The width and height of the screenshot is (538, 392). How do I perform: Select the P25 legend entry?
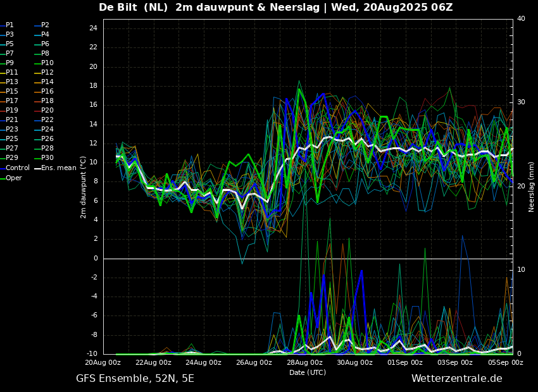(x=9, y=138)
